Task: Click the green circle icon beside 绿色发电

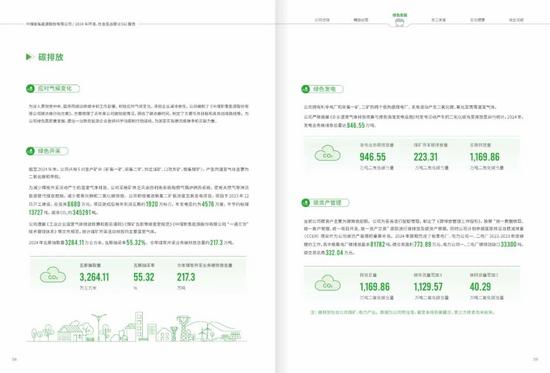Action: [306, 89]
